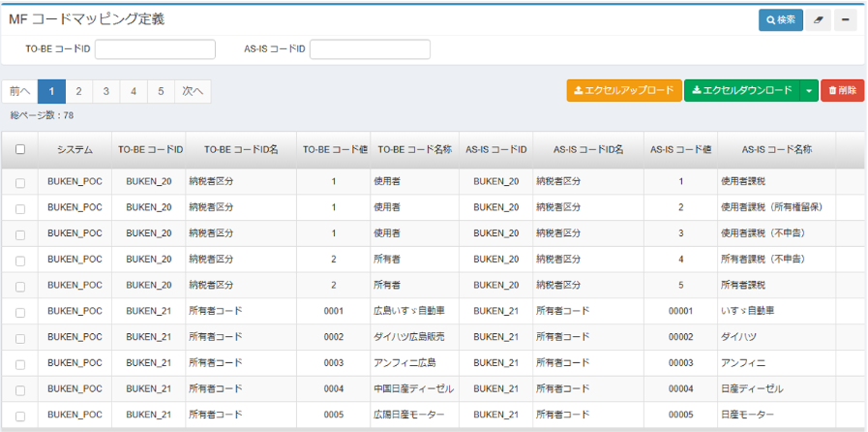
Task: Collapse the panel with the minus icon
Action: point(846,20)
